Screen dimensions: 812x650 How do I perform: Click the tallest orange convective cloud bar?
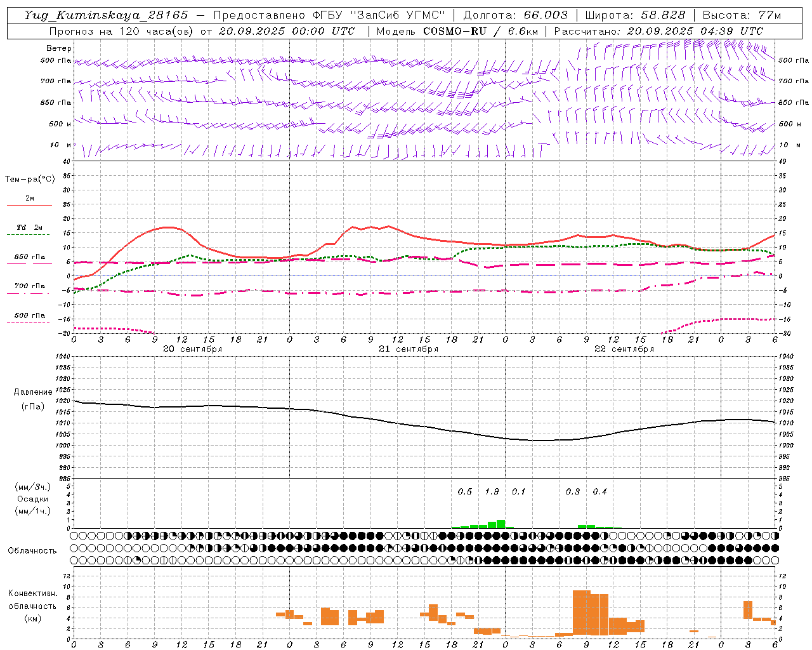click(582, 613)
